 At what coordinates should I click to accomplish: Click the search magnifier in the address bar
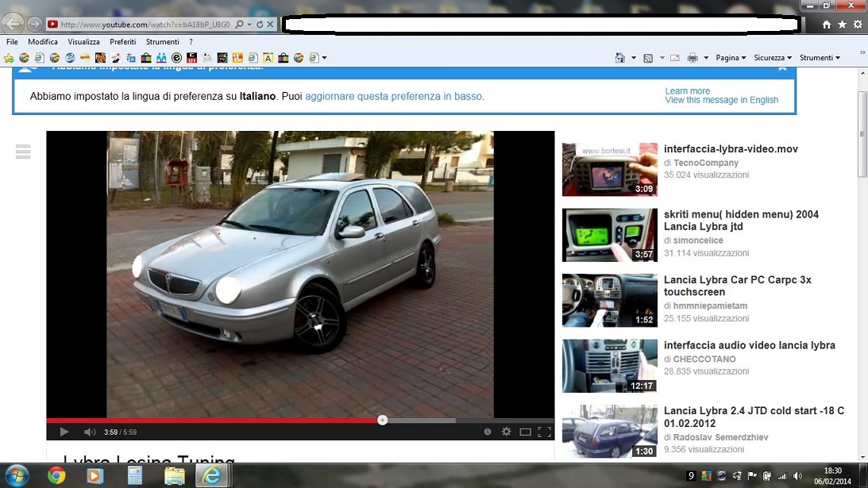[x=239, y=25]
